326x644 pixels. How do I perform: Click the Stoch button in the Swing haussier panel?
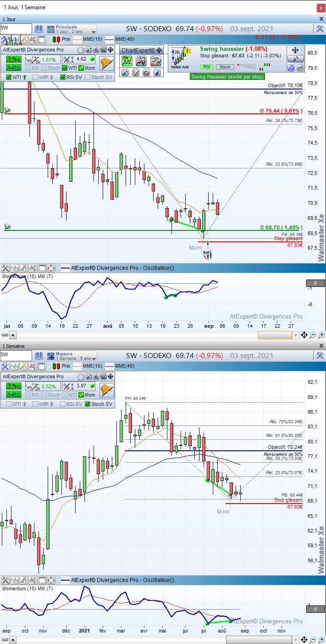(225, 67)
